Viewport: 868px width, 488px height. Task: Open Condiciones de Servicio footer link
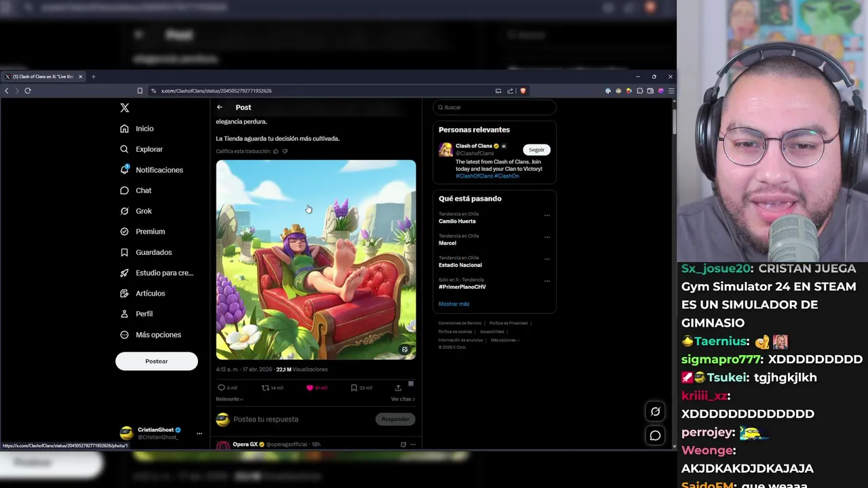pyautogui.click(x=460, y=323)
